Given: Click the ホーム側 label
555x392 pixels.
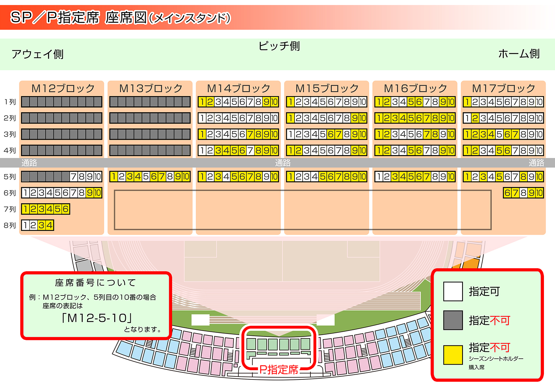Looking at the screenshot, I should click(x=519, y=54).
